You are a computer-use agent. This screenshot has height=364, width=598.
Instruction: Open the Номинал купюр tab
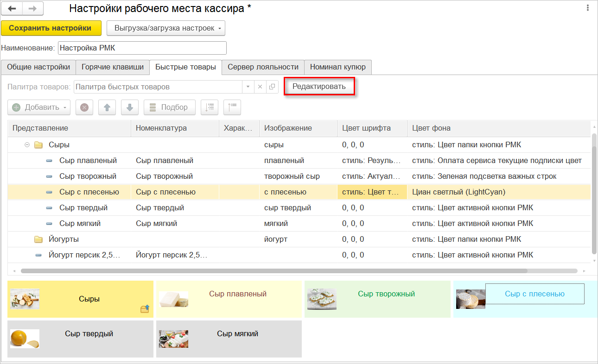pos(337,67)
